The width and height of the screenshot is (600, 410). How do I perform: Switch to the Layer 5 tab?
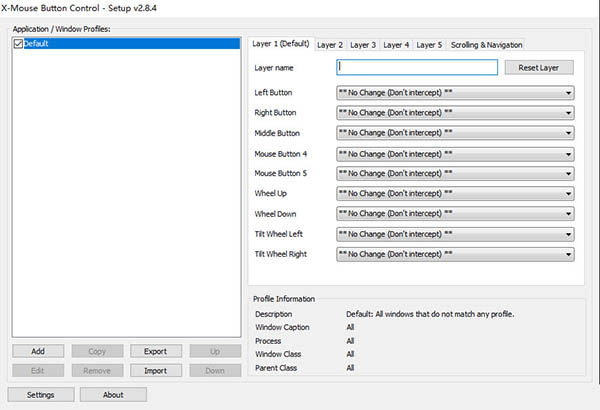(430, 45)
